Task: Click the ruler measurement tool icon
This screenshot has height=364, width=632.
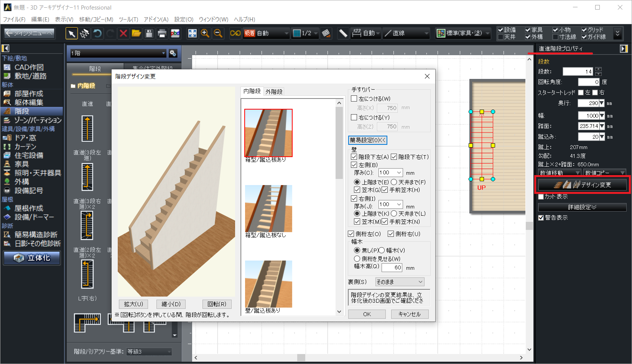Action: pyautogui.click(x=343, y=33)
